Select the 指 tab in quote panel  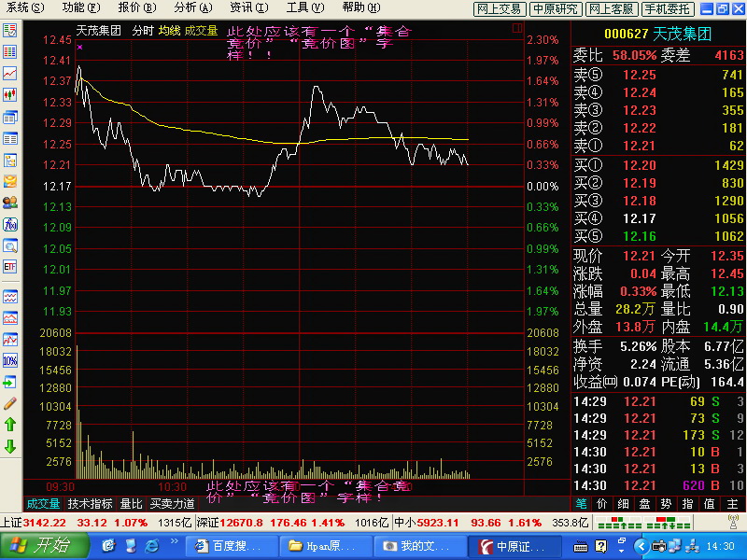click(687, 504)
